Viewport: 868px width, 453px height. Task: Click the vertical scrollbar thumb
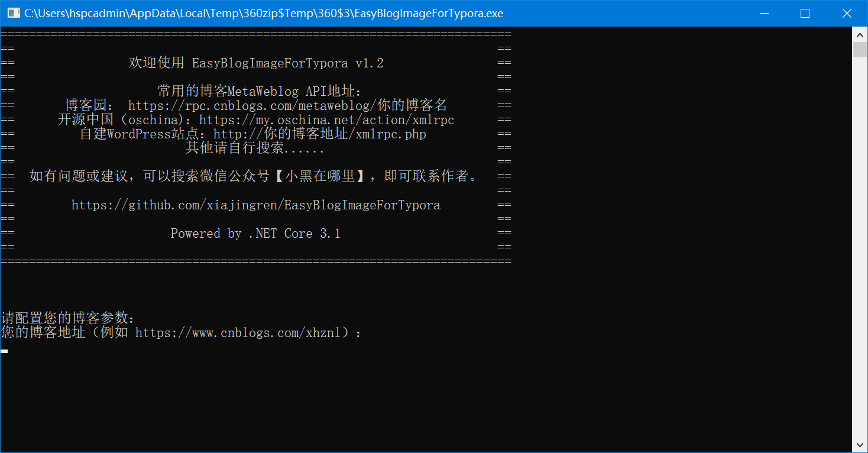pyautogui.click(x=860, y=49)
